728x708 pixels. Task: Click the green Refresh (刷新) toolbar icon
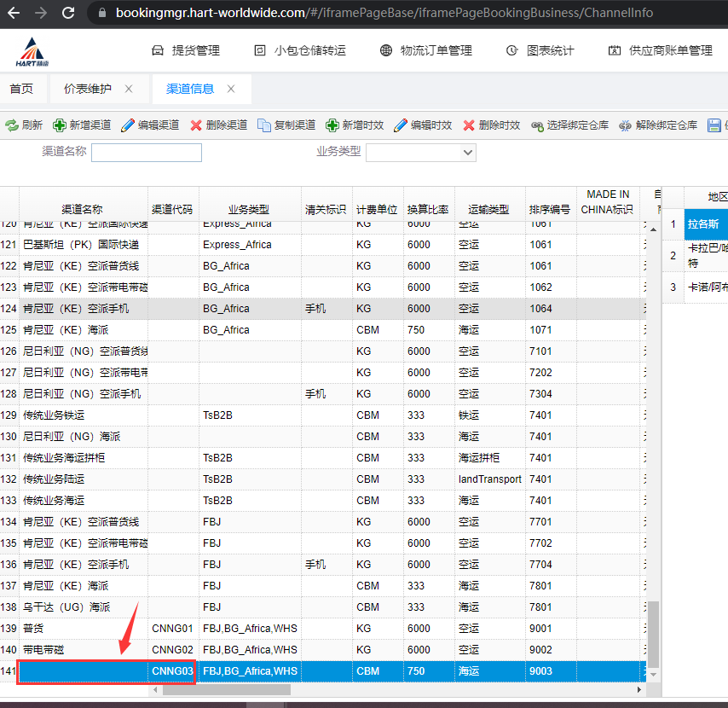click(12, 125)
